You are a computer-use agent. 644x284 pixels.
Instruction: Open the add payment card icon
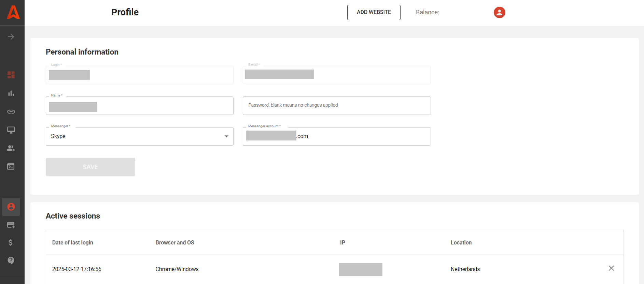(11, 225)
